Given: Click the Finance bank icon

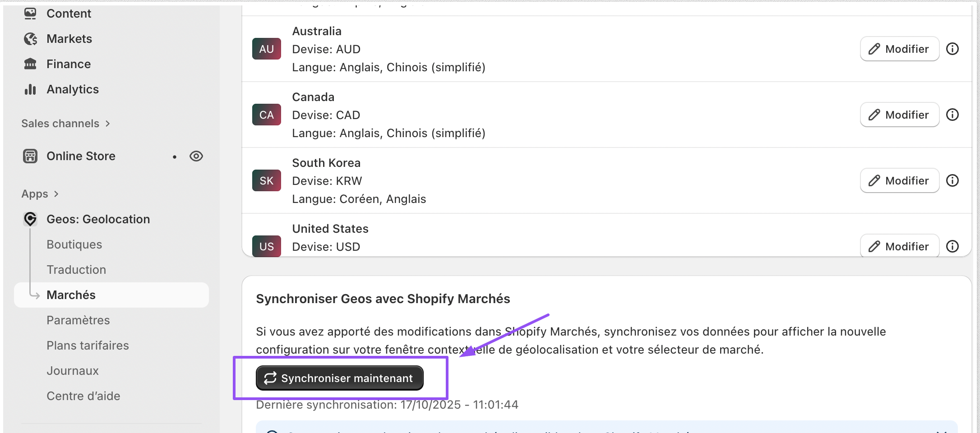Looking at the screenshot, I should (30, 64).
